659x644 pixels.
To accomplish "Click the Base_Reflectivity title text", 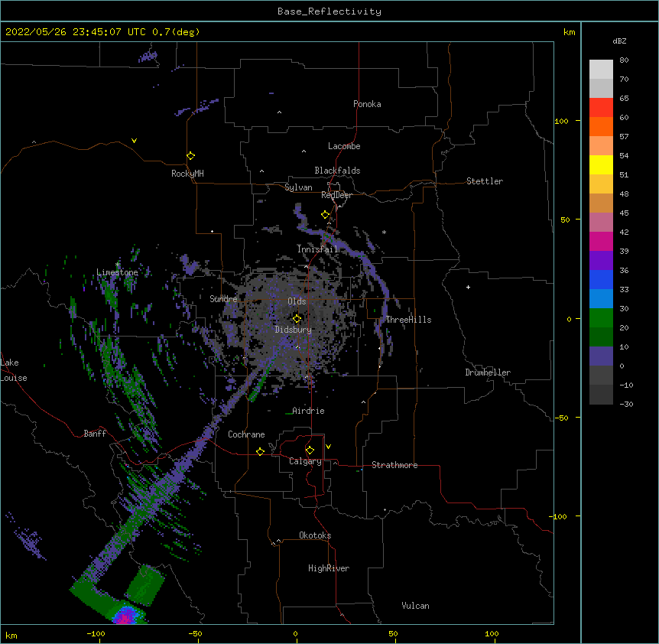I will click(x=329, y=11).
